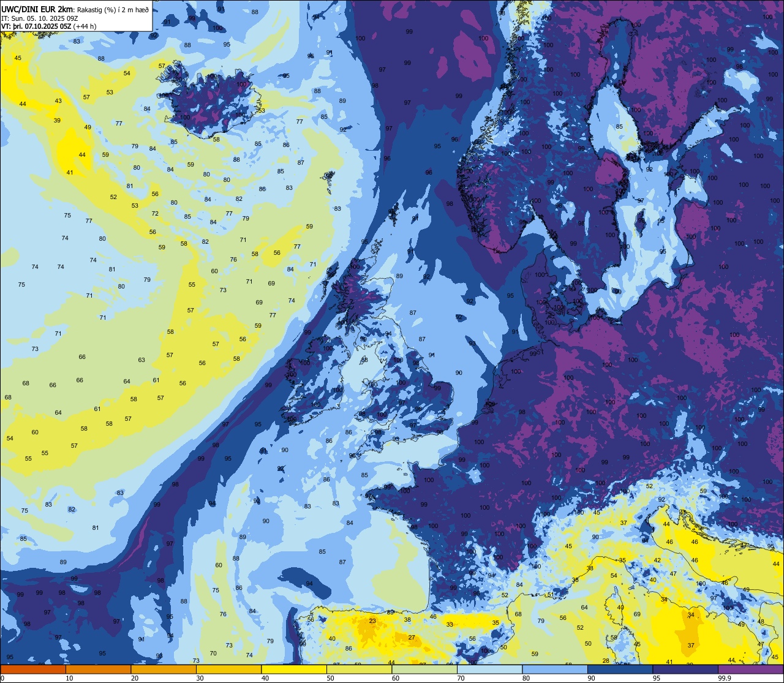784x683 pixels.
Task: Click the humidity value '27' over Spain
Action: coord(412,638)
